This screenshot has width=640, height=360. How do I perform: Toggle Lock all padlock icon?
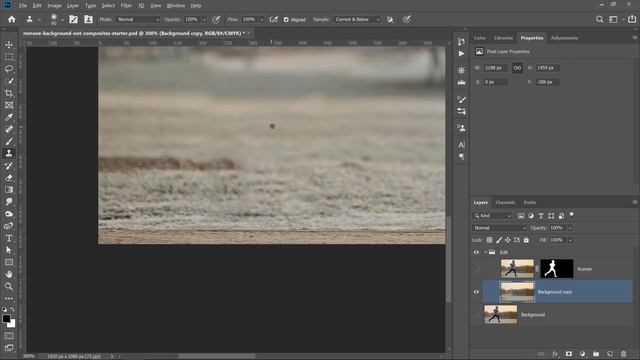point(526,240)
